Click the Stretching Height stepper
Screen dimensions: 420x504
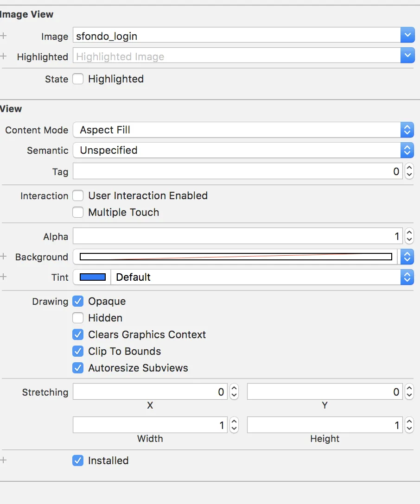pyautogui.click(x=409, y=425)
